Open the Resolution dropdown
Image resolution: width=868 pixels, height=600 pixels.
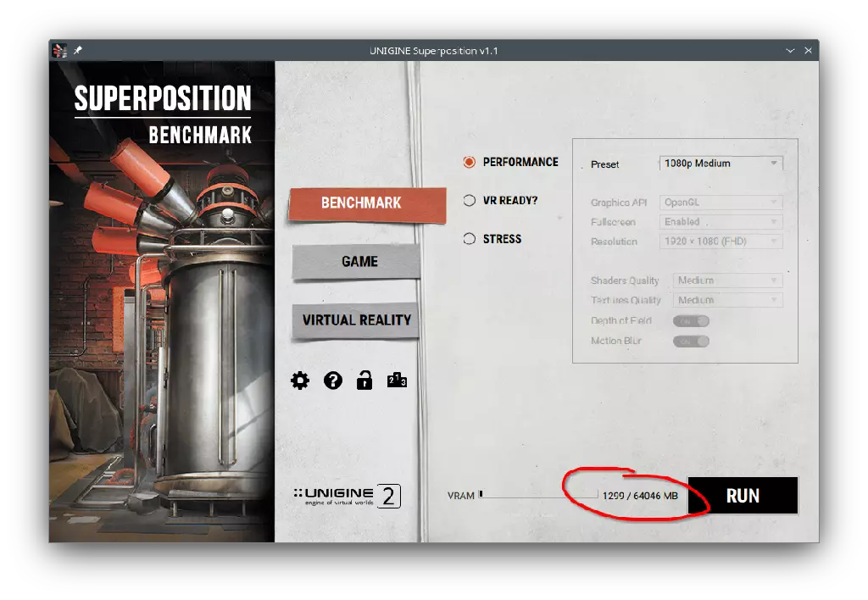coord(721,242)
